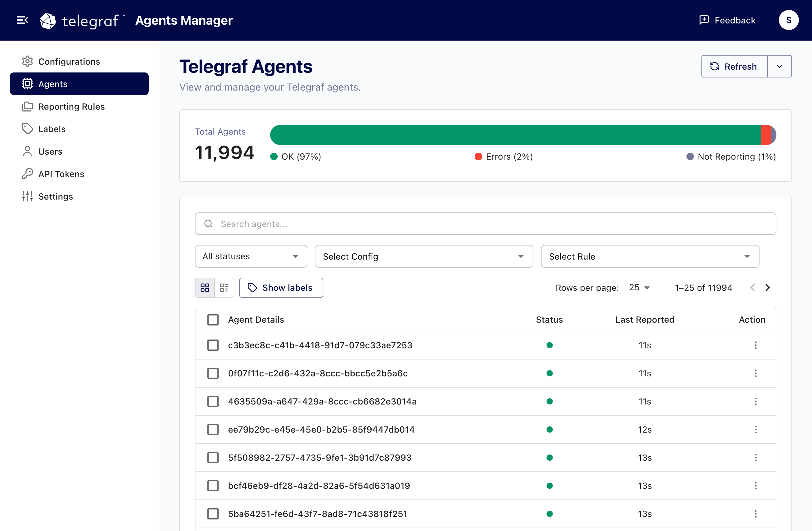Check the box for agent 5f508982
Viewport: 812px width, 531px height.
tap(213, 458)
